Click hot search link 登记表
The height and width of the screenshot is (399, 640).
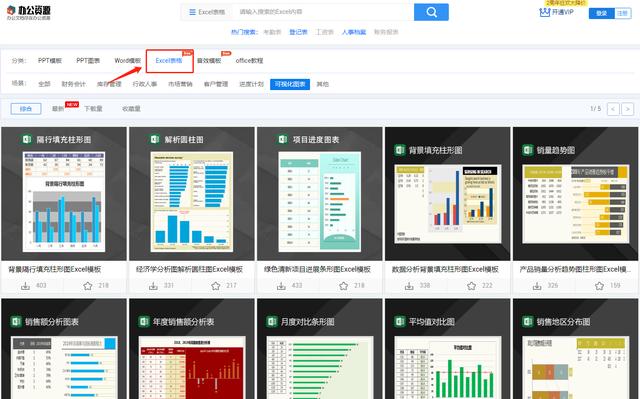pyautogui.click(x=298, y=32)
